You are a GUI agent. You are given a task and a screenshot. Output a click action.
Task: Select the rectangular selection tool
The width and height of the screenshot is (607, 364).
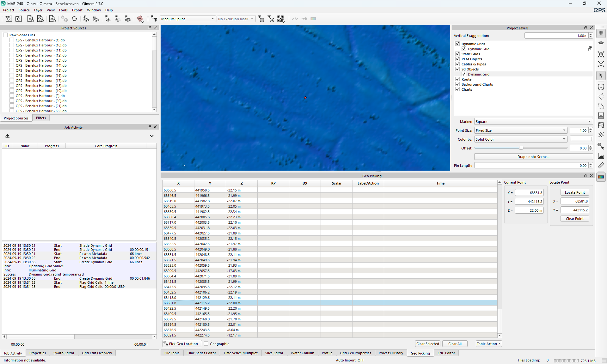click(601, 87)
